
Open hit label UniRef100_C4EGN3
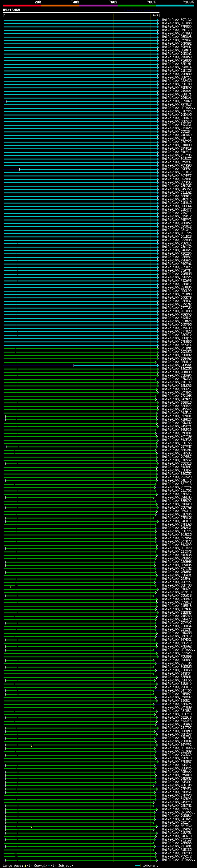click(177, 778)
